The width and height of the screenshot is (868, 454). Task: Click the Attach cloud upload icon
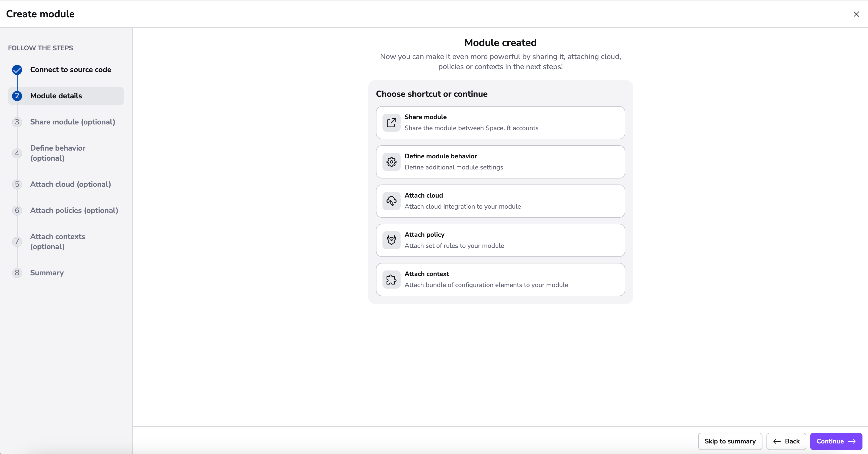click(x=391, y=201)
